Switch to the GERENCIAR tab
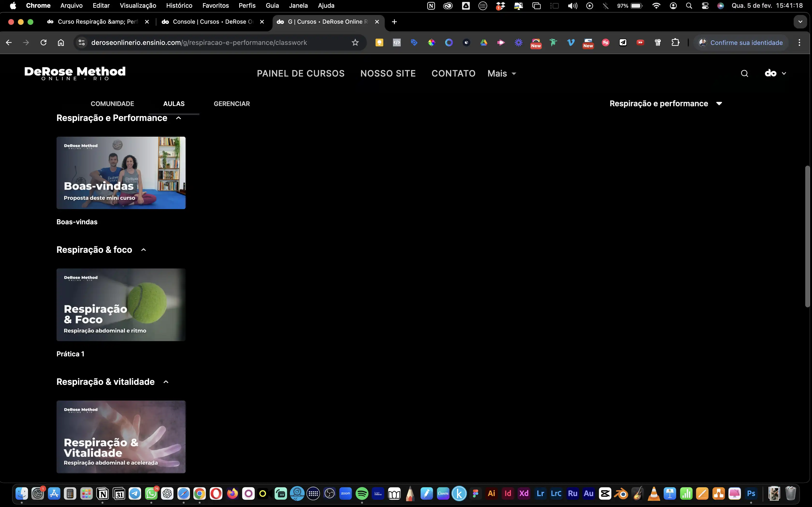 (x=232, y=104)
